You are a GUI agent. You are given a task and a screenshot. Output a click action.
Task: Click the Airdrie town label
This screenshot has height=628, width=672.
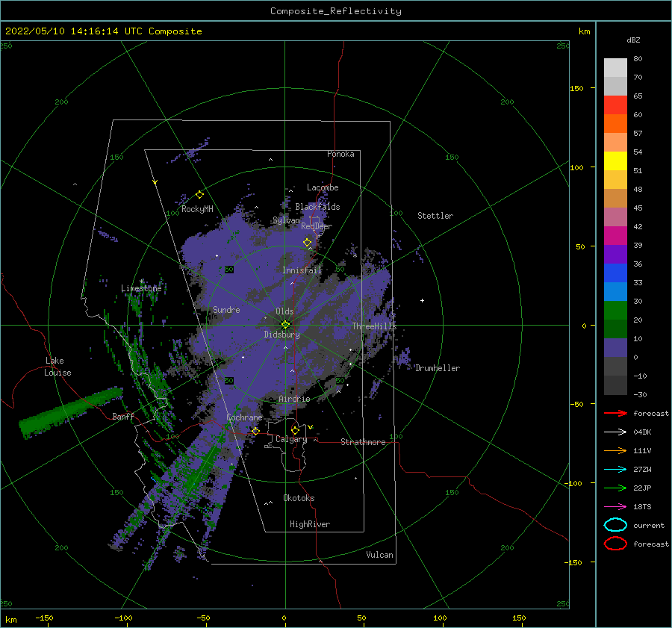(294, 399)
